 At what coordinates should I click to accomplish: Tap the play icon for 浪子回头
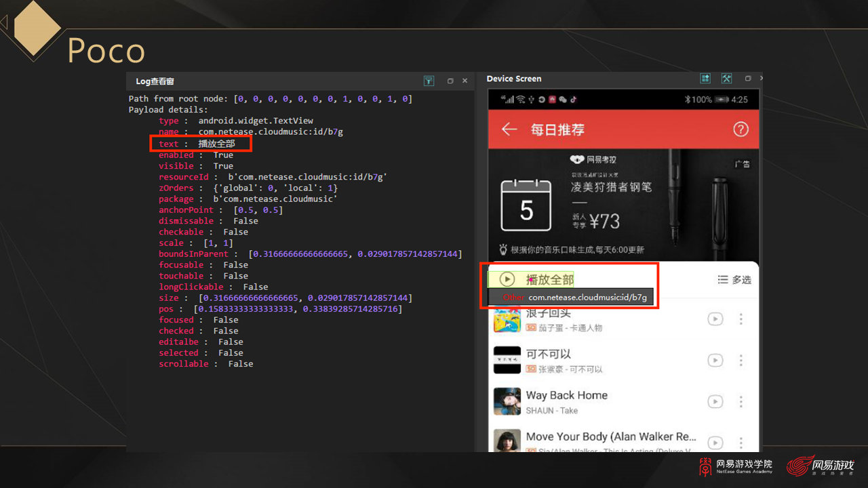(x=715, y=319)
